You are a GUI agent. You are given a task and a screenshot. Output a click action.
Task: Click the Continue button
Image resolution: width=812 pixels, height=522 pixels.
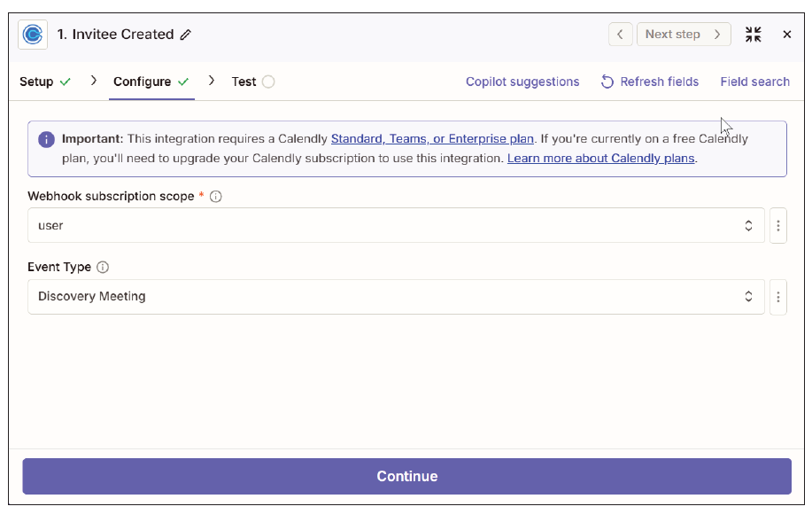click(406, 476)
